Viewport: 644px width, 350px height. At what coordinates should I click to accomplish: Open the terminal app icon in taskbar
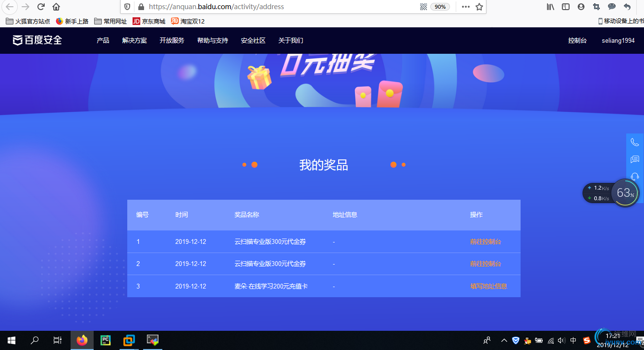(153, 340)
